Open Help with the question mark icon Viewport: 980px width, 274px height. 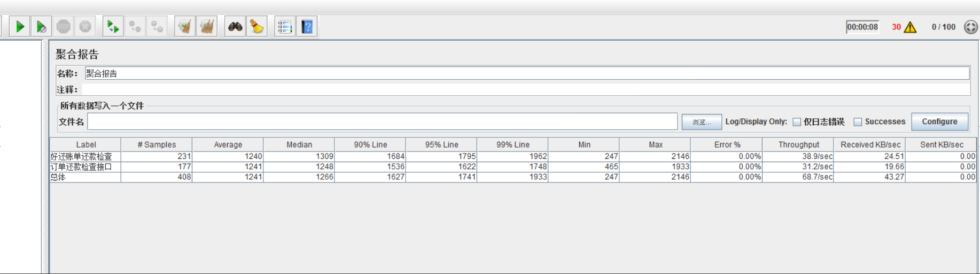[307, 26]
